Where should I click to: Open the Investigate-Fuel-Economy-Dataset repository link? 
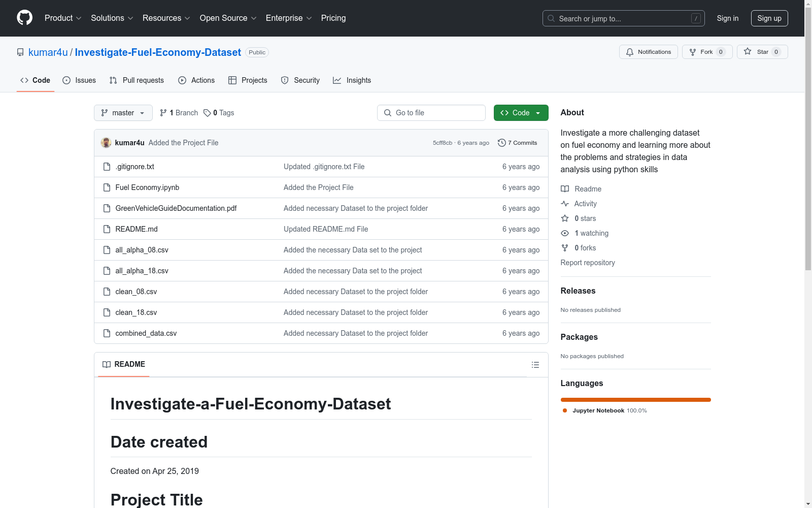tap(158, 52)
